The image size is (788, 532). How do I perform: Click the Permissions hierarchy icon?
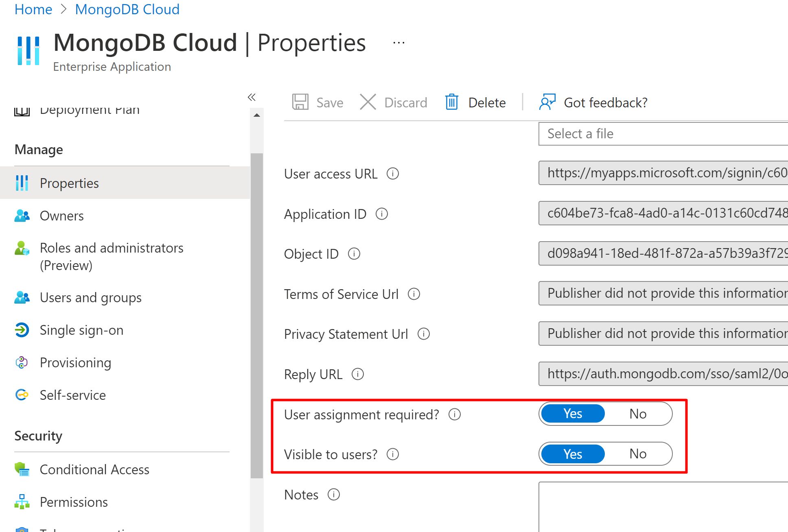pos(22,502)
